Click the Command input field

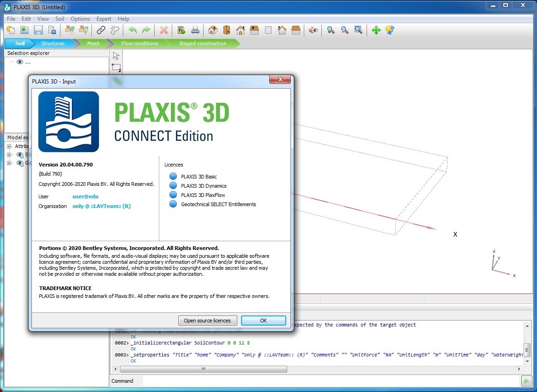[331, 381]
